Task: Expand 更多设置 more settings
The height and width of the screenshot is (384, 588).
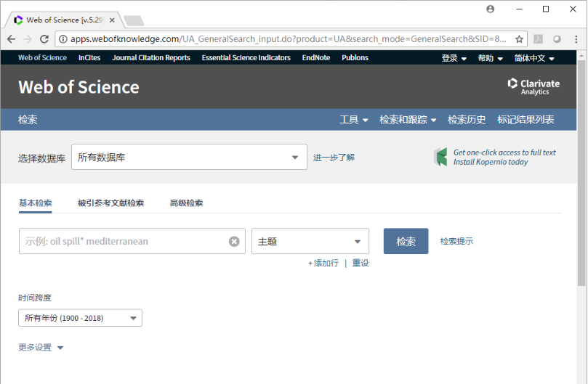Action: pyautogui.click(x=41, y=347)
